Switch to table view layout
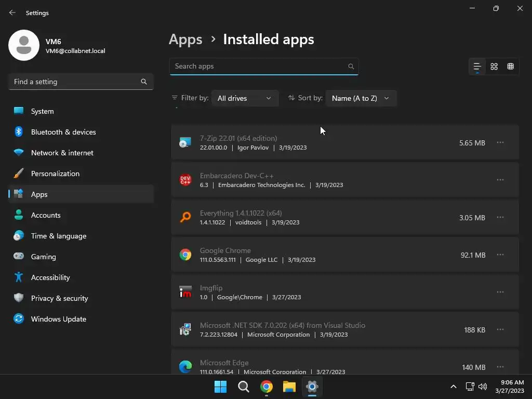 (511, 66)
